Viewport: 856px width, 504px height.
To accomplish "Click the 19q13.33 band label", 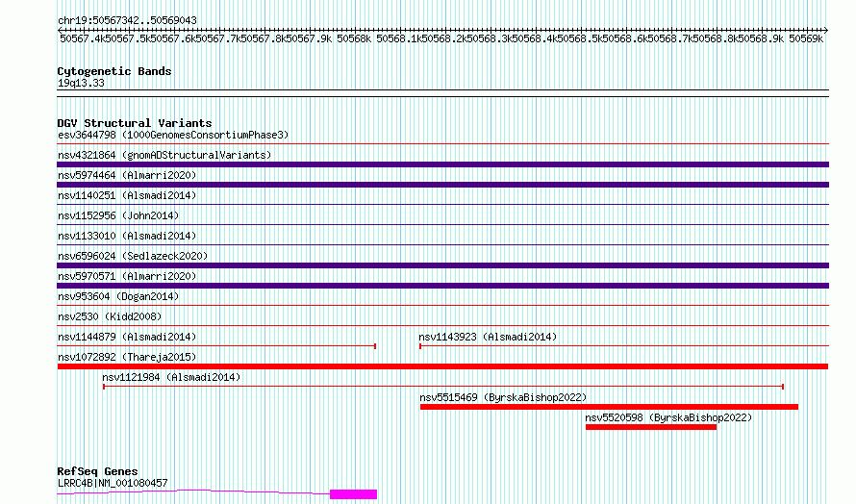I will [x=81, y=83].
